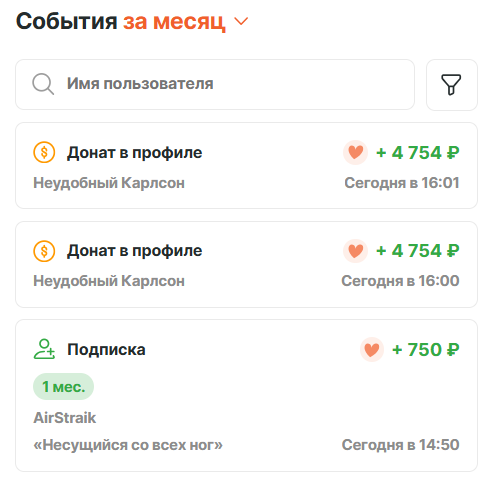Click the magnifier search icon
Screen dimensions: 493x481
(43, 84)
